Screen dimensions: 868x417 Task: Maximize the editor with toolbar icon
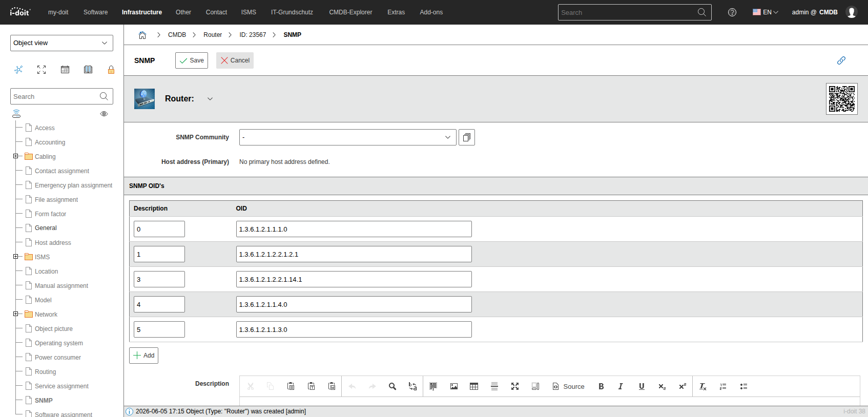point(515,386)
